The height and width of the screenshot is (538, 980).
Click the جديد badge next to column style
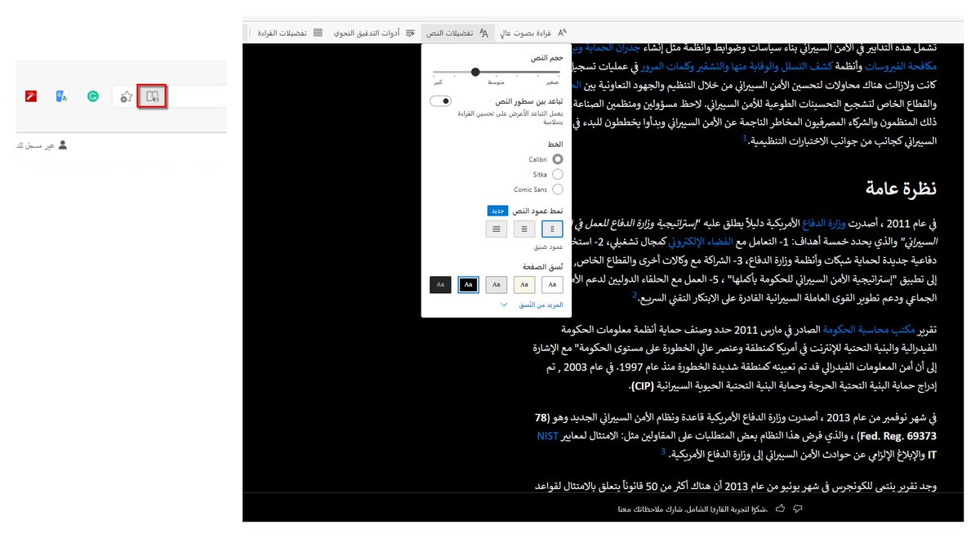coord(498,211)
